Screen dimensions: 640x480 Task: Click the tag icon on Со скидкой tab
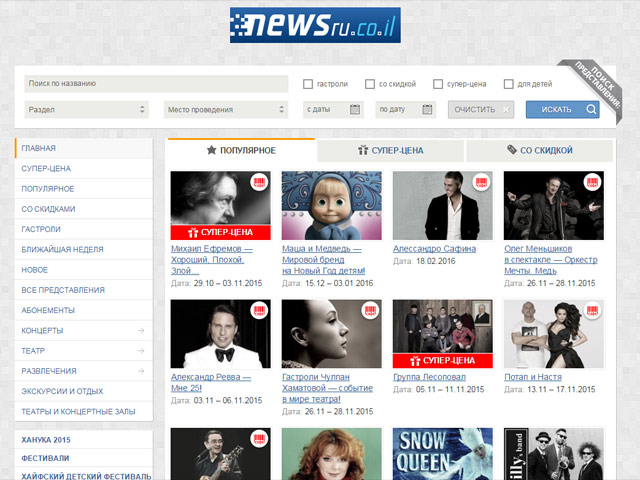coord(512,150)
